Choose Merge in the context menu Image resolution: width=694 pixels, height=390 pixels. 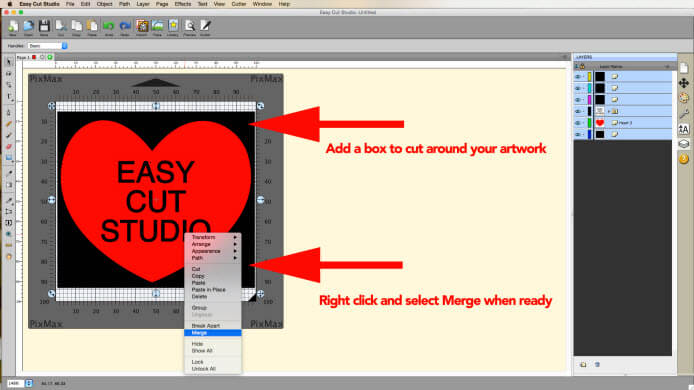[213, 332]
